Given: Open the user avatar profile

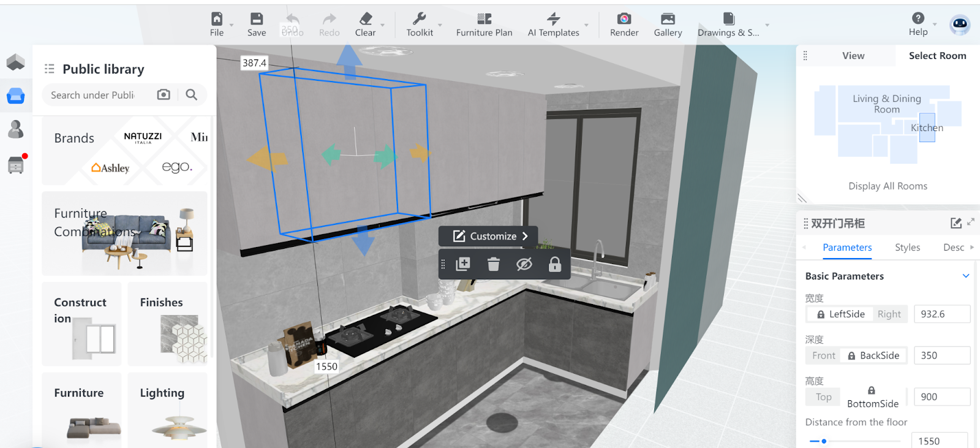Looking at the screenshot, I should [x=960, y=25].
